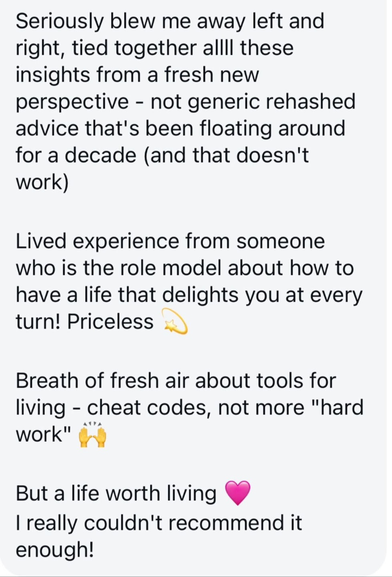Click the dizzy star emoji after Priceless
The image size is (392, 577).
pyautogui.click(x=174, y=321)
